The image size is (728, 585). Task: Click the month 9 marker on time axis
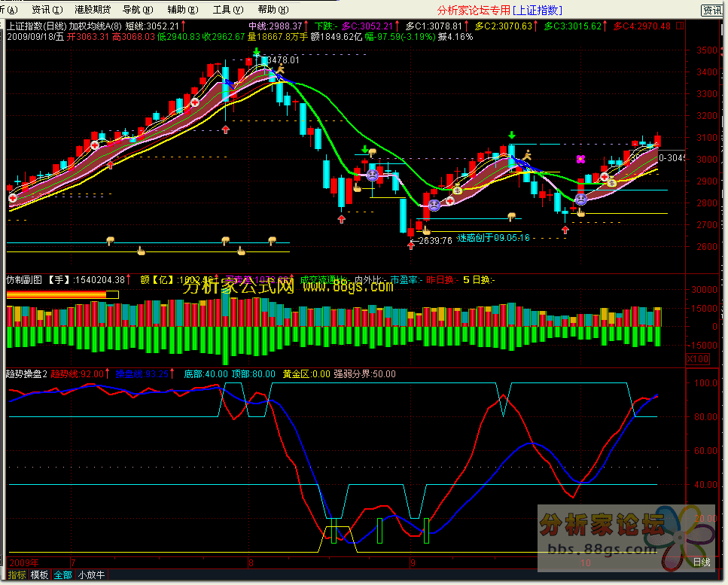pos(413,562)
